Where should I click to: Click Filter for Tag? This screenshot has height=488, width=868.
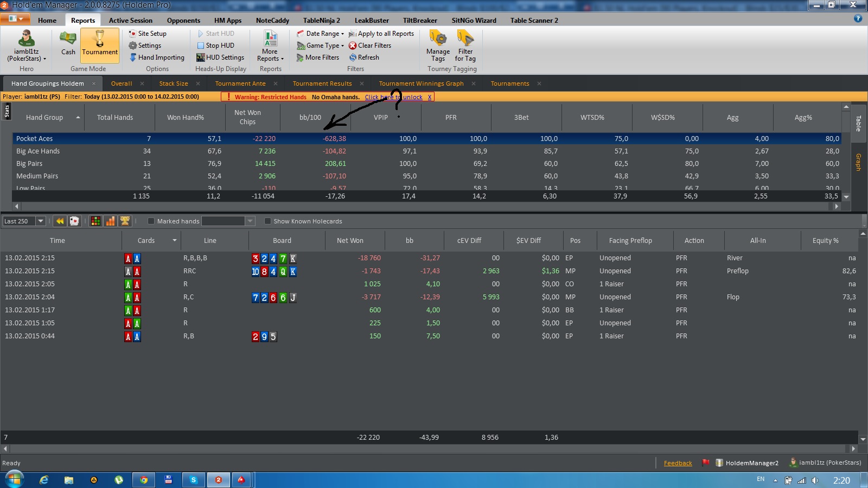coord(465,46)
